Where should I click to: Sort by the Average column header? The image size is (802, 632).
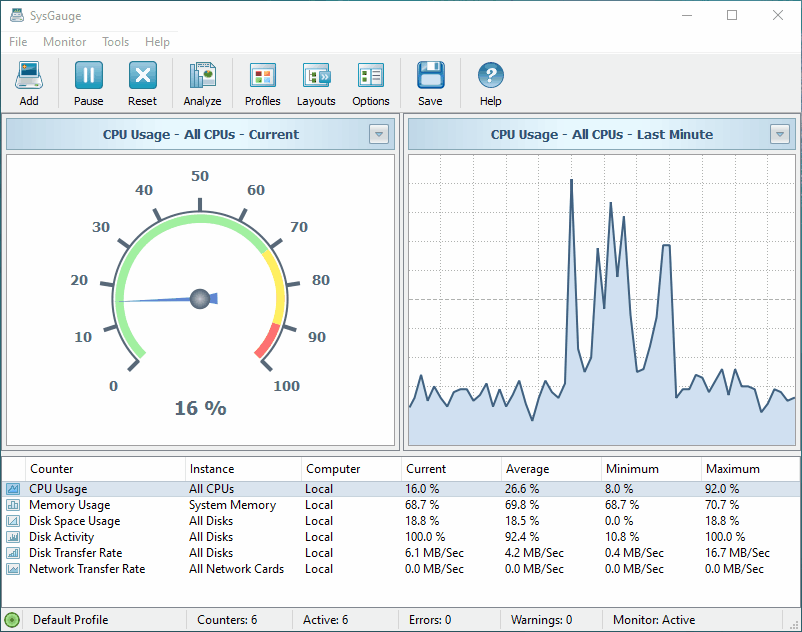point(551,469)
